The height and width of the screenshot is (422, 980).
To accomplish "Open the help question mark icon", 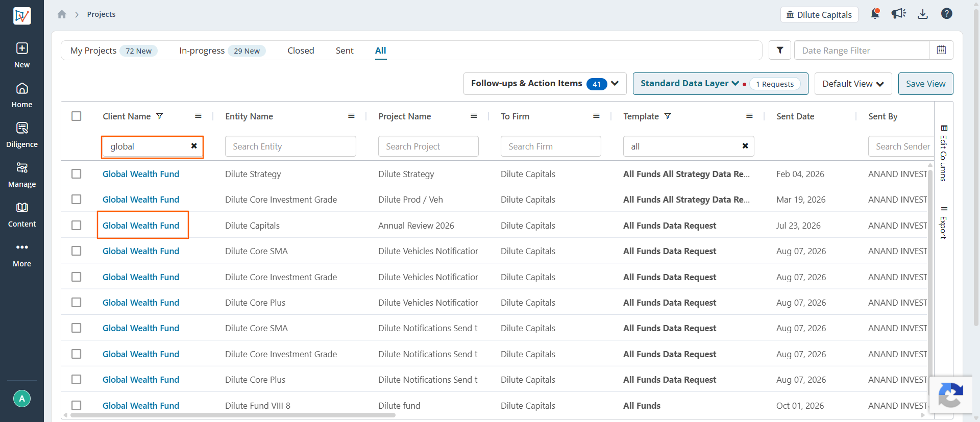I will tap(947, 14).
